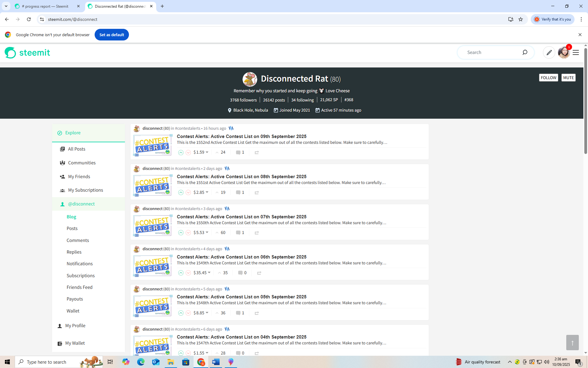Click the FOLLOW button

tap(548, 78)
